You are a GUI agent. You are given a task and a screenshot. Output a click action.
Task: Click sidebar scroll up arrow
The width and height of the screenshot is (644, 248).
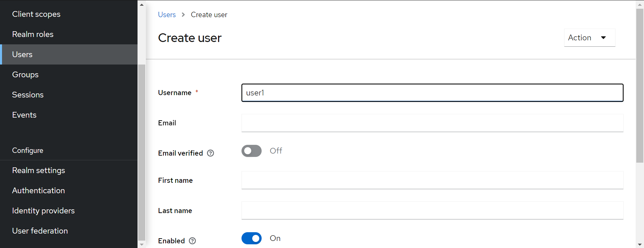(x=142, y=5)
